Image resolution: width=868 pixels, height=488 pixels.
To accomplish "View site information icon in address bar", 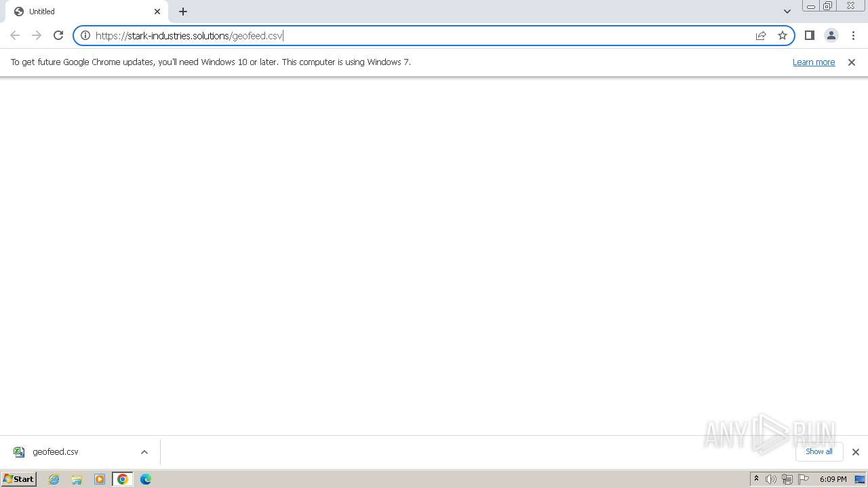I will (x=85, y=35).
